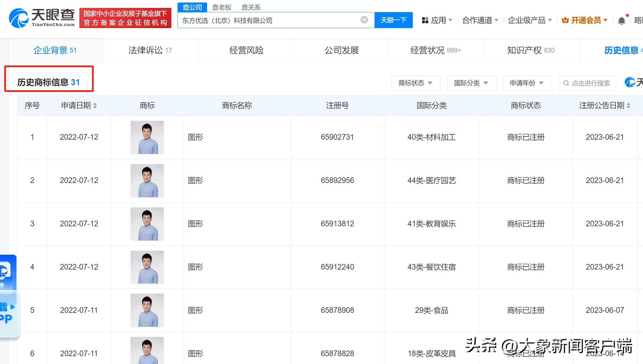This screenshot has height=364, width=643.
Task: Click the 注册号 column header
Action: tap(337, 105)
